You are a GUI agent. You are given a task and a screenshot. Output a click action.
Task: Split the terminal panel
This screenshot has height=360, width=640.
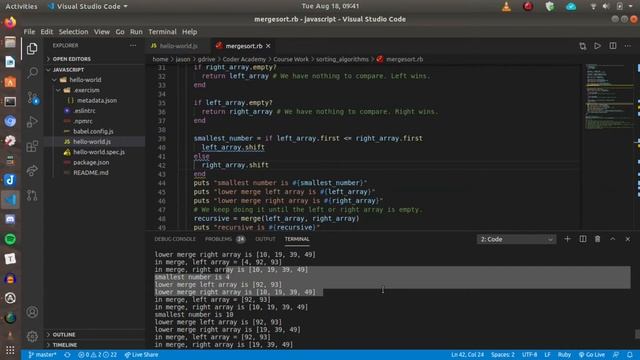tap(583, 239)
